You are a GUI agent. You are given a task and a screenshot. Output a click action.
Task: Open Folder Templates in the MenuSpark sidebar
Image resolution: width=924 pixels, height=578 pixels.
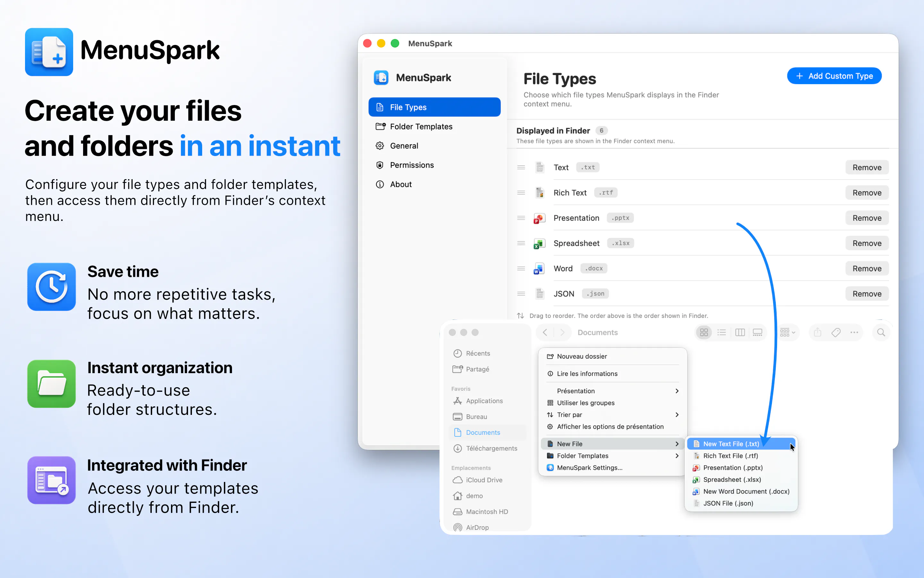tap(434, 127)
